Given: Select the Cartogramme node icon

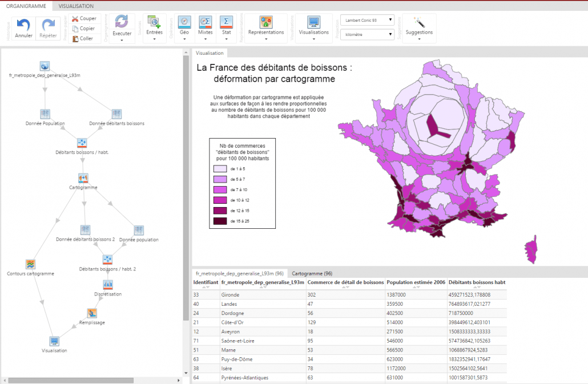Looking at the screenshot, I should click(83, 179).
